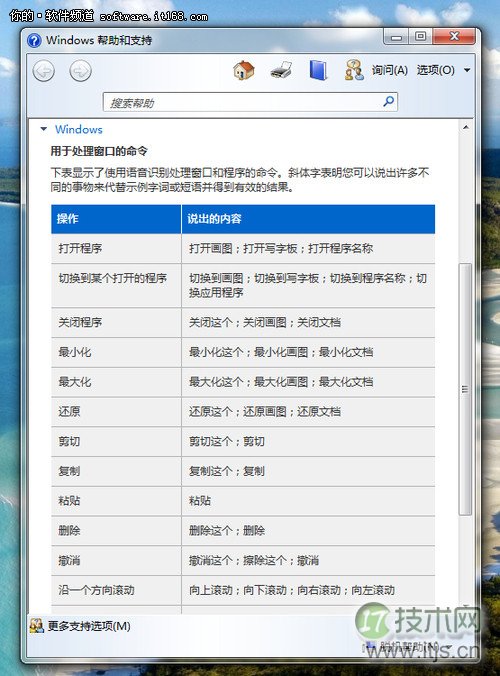This screenshot has height=676, width=500.
Task: Click the magnifier search icon
Action: [388, 102]
